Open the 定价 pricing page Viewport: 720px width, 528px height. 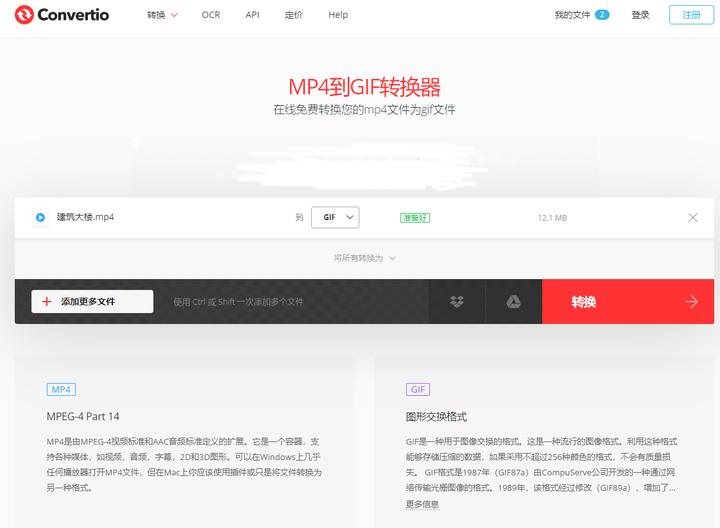294,15
